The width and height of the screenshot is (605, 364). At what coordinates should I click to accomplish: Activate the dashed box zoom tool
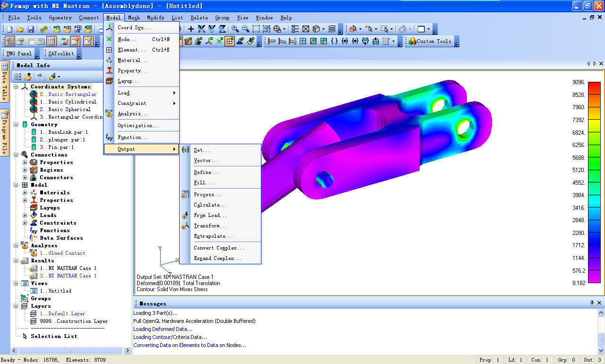tap(256, 29)
